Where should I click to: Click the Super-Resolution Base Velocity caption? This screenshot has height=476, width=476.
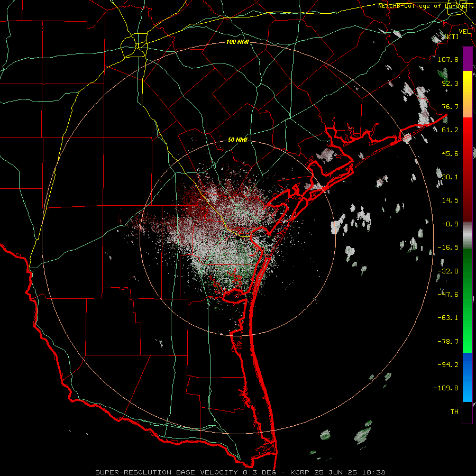[x=240, y=472]
